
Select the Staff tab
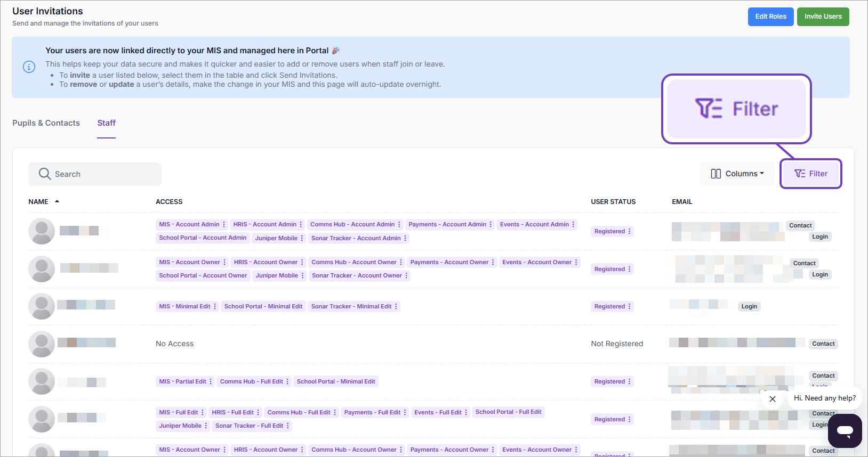106,123
